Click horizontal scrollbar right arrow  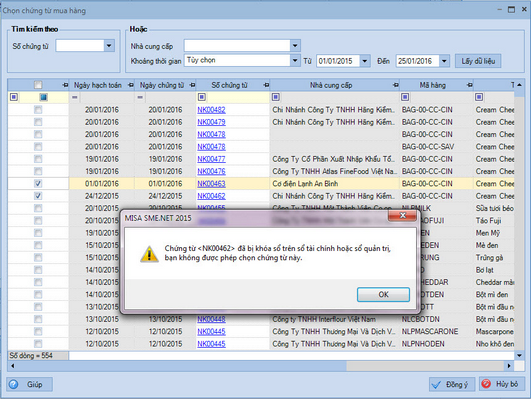509,365
